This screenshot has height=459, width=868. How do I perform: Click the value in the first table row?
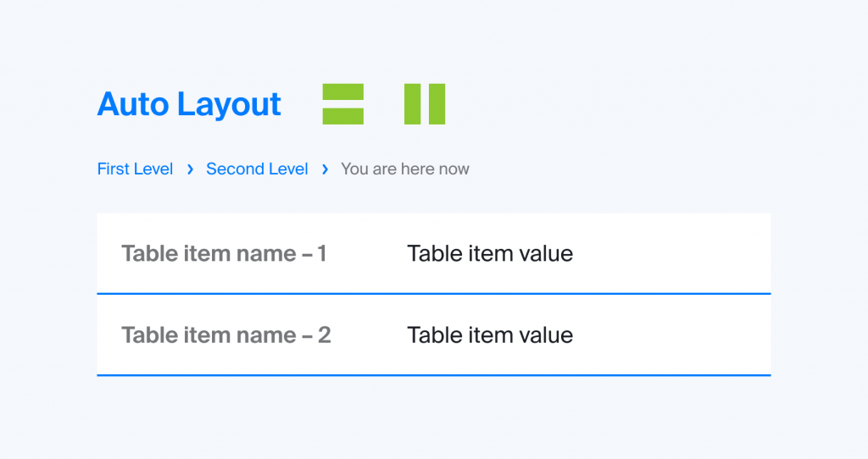click(x=490, y=254)
